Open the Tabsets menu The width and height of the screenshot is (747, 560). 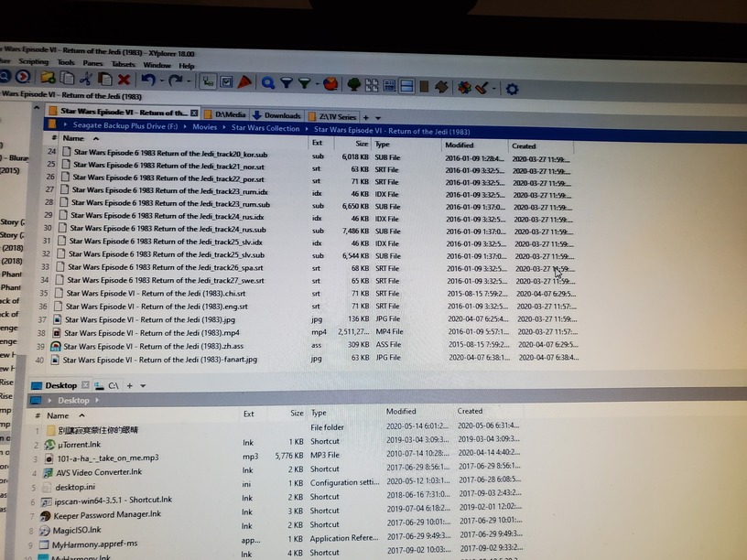(x=123, y=64)
